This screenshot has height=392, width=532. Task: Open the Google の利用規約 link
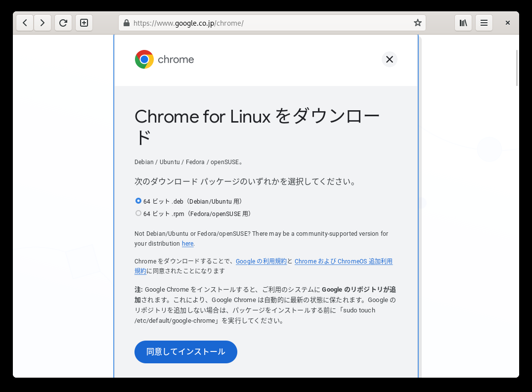pos(261,261)
